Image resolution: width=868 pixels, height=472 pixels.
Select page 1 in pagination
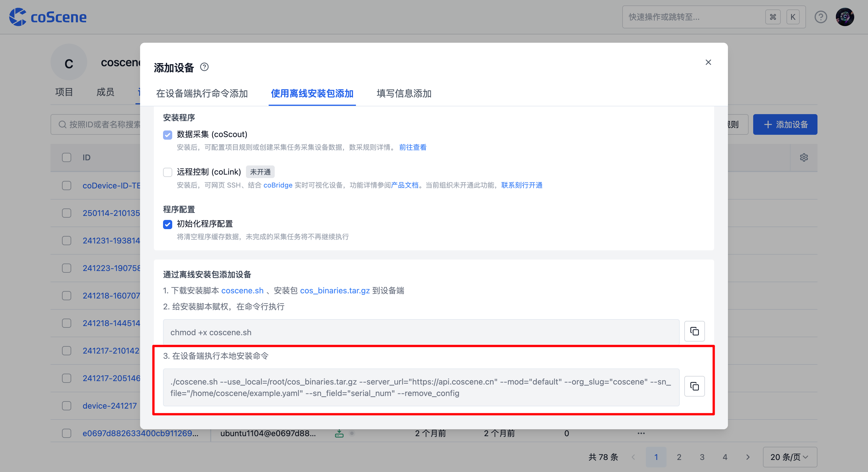pos(656,457)
